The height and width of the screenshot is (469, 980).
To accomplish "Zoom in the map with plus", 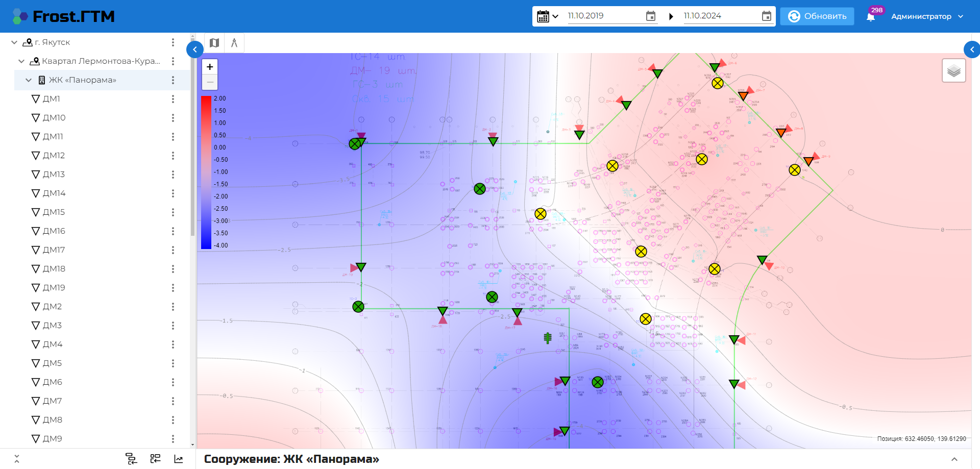I will [x=210, y=67].
